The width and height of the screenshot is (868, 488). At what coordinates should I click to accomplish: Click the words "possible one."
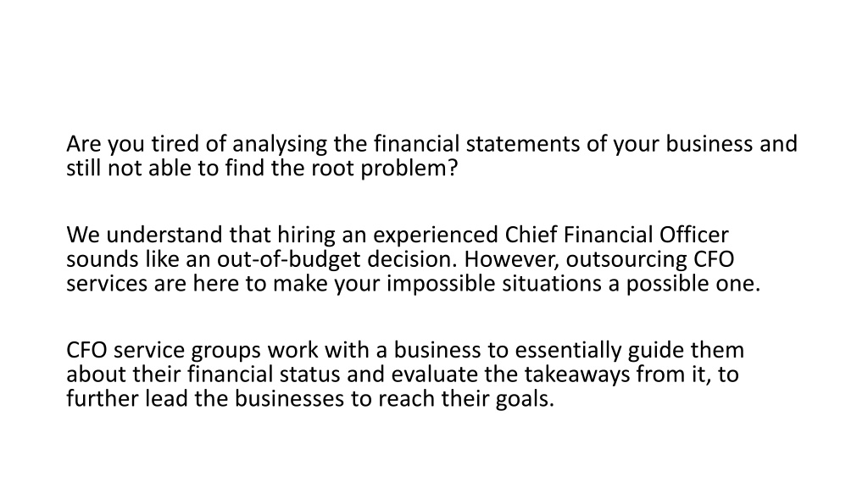(693, 284)
